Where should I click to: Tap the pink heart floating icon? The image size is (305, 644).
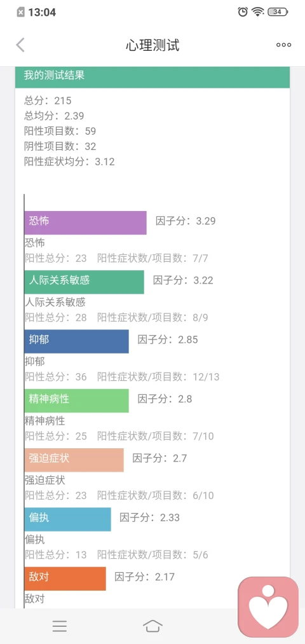[268, 606]
